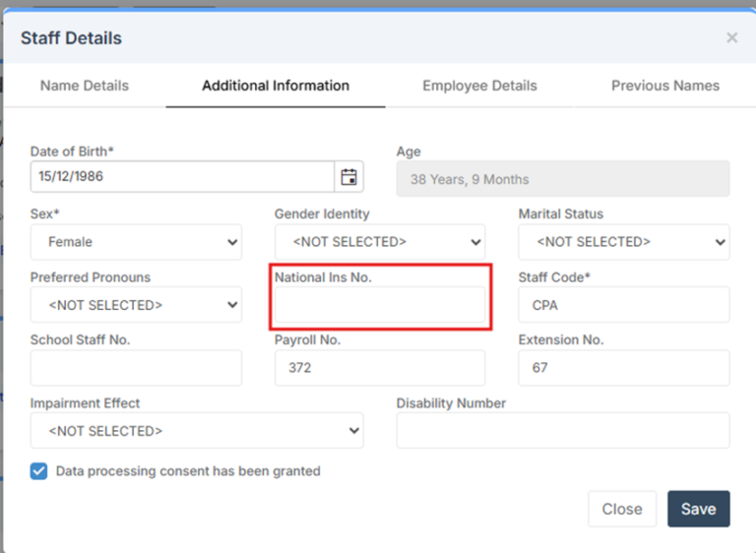Click the Staff Code input field
This screenshot has width=756, height=553.
[x=623, y=305]
